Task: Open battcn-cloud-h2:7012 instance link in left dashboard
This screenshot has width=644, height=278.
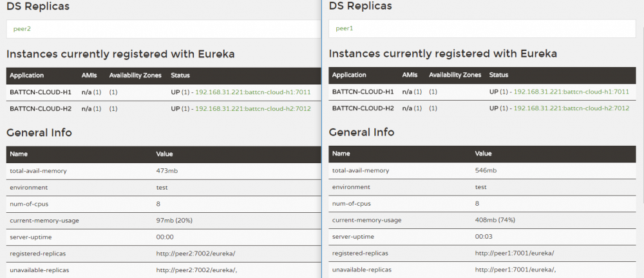Action: click(x=252, y=108)
